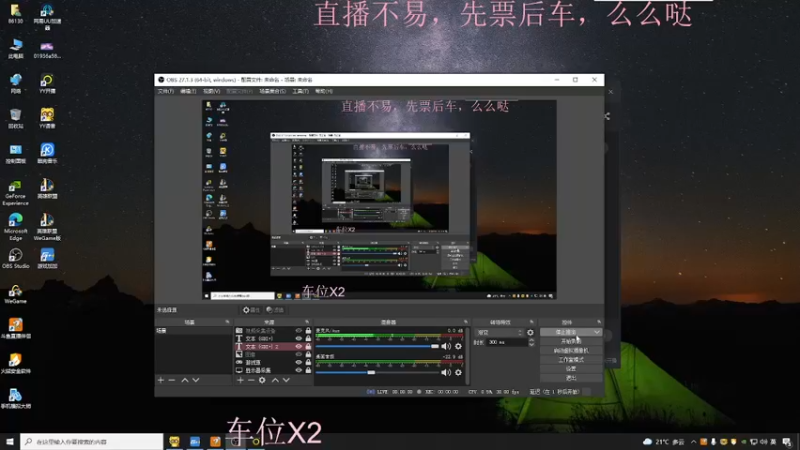Screen dimensions: 800x450
Task: Click the start recording button
Action: click(x=571, y=341)
